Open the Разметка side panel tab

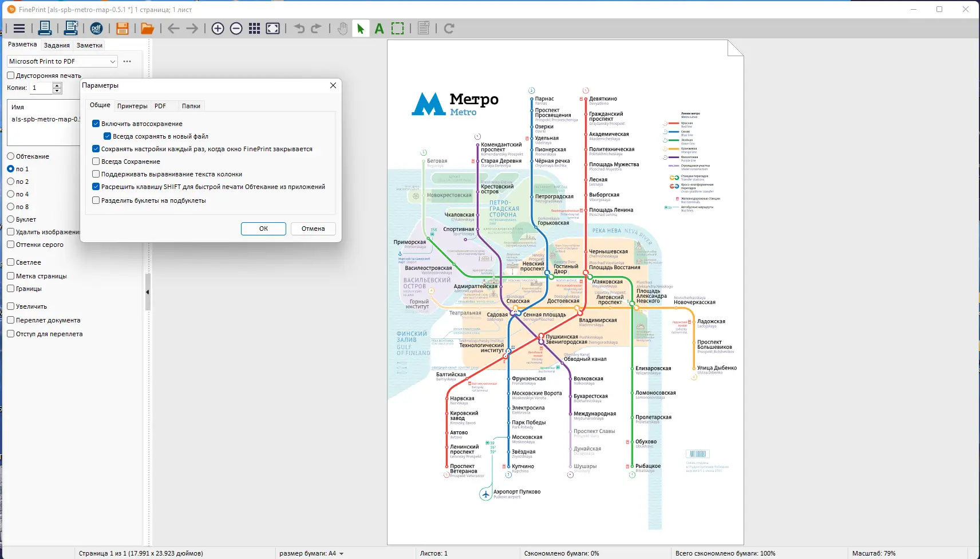[x=22, y=44]
